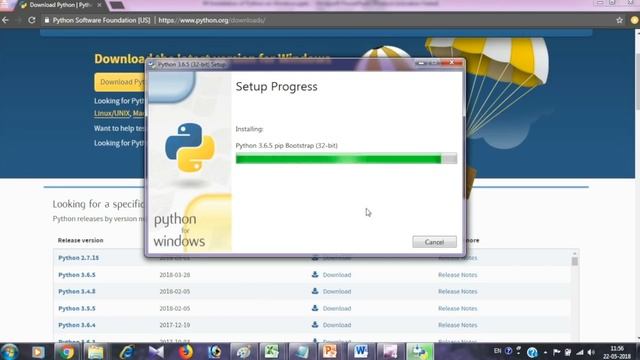The width and height of the screenshot is (640, 360).
Task: Open Release Notes for Python 3.5.5
Action: 458,309
